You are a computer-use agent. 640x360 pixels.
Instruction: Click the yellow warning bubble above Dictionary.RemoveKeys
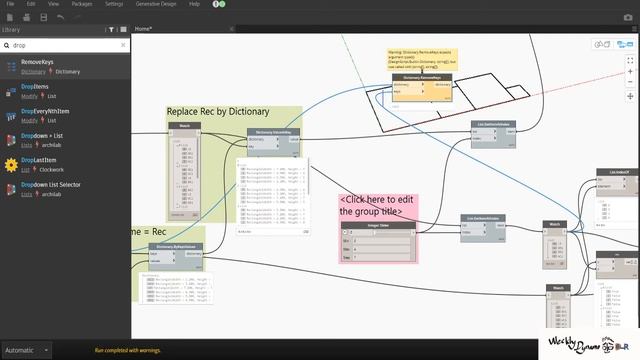pyautogui.click(x=422, y=60)
